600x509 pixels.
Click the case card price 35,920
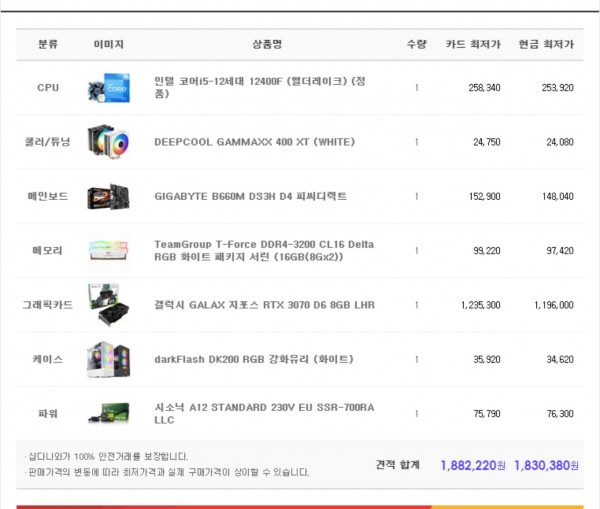[487, 359]
